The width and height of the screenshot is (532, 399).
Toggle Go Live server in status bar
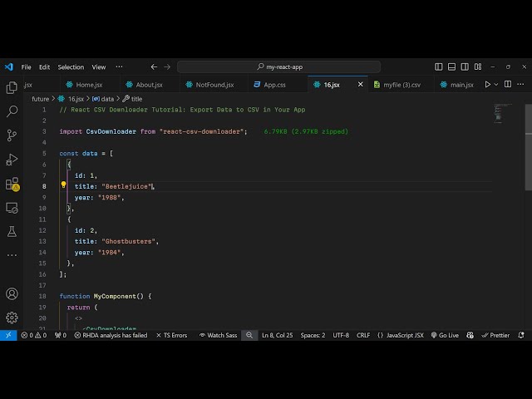point(445,335)
